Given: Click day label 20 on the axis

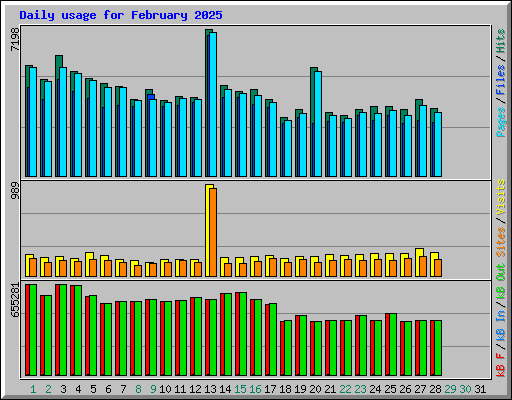Looking at the screenshot, I should pyautogui.click(x=315, y=389).
